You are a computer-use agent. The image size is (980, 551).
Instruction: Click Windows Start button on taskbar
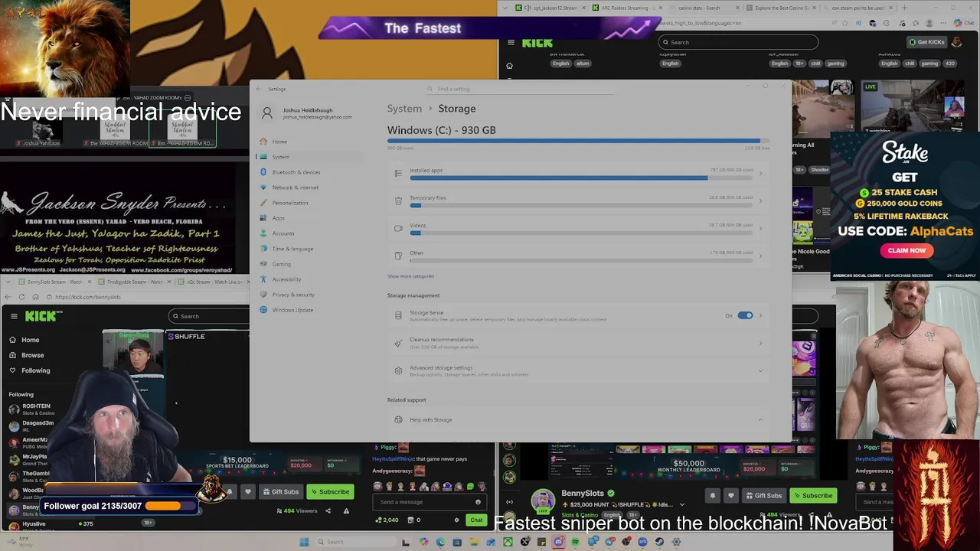(304, 542)
